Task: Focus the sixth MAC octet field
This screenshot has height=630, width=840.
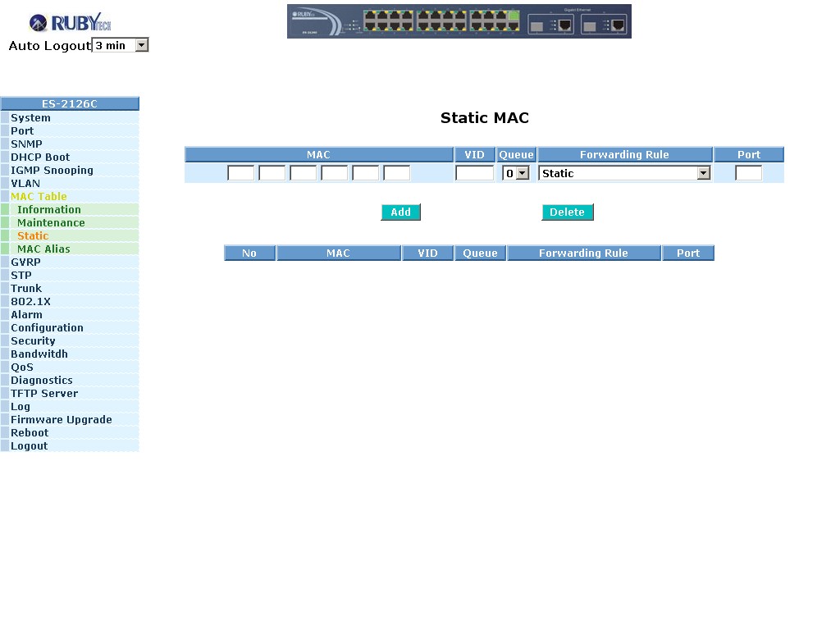Action: click(x=396, y=173)
